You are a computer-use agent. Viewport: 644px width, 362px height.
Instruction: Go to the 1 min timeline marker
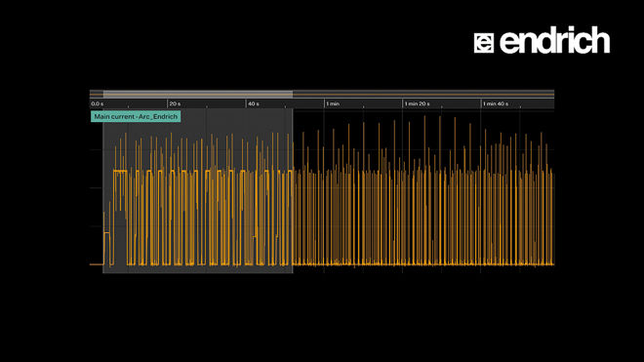(333, 104)
